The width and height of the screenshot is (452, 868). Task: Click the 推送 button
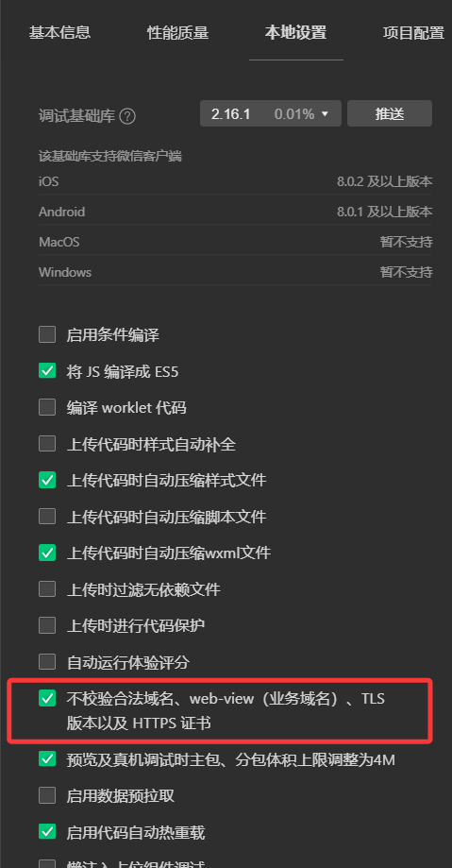390,113
